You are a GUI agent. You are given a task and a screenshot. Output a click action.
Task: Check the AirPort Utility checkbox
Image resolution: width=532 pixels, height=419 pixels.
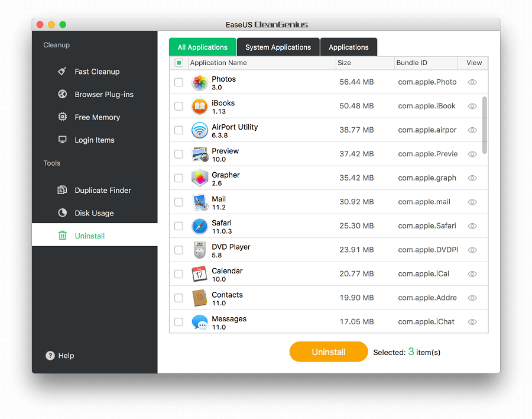(179, 130)
